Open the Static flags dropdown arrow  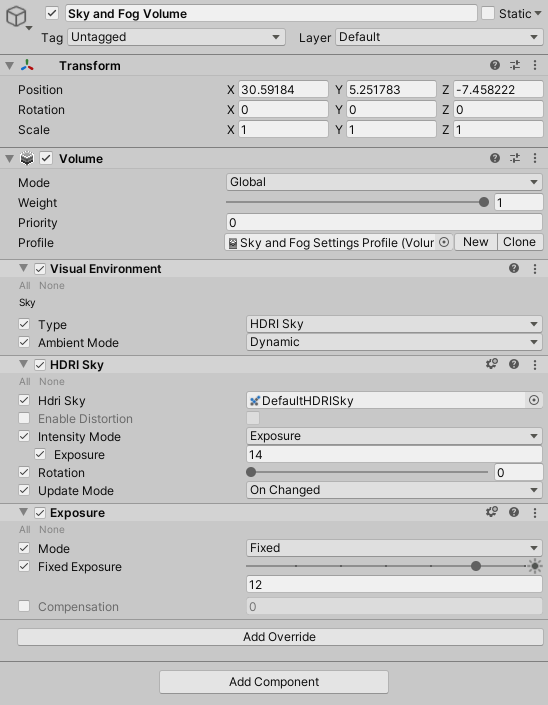click(x=538, y=13)
